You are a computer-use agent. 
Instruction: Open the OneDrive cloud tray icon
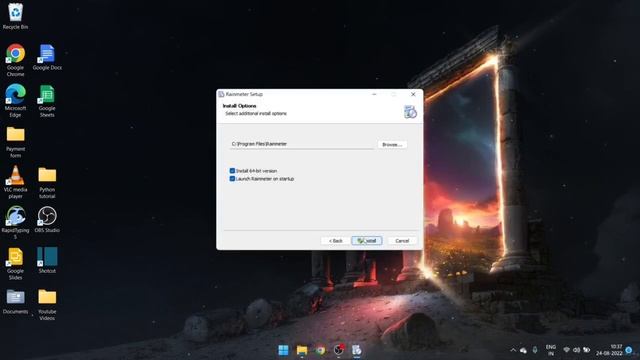coord(524,350)
